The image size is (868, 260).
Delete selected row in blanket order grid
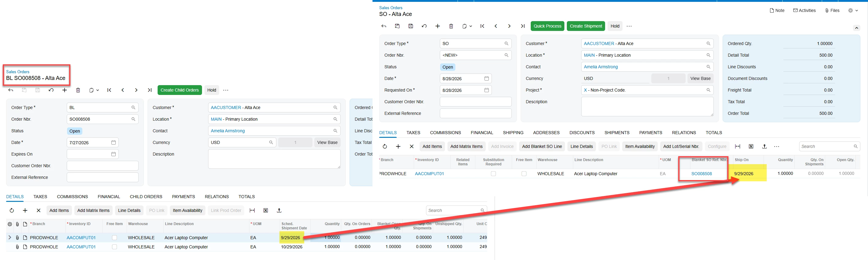point(39,210)
